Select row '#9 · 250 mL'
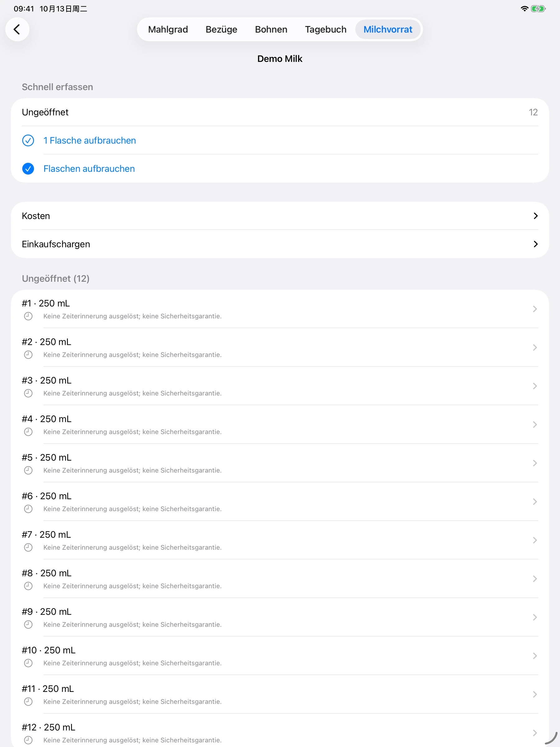This screenshot has width=560, height=747. coord(280,617)
